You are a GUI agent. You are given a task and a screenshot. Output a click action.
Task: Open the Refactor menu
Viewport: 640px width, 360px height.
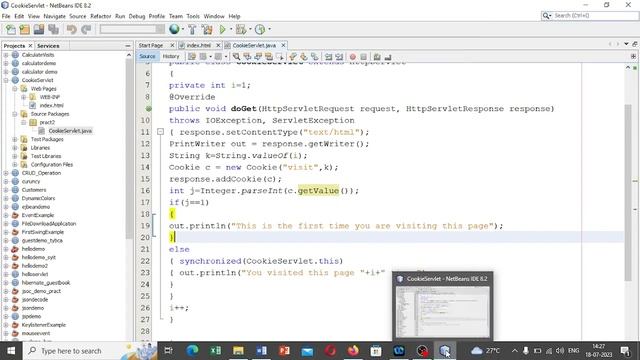[x=100, y=16]
